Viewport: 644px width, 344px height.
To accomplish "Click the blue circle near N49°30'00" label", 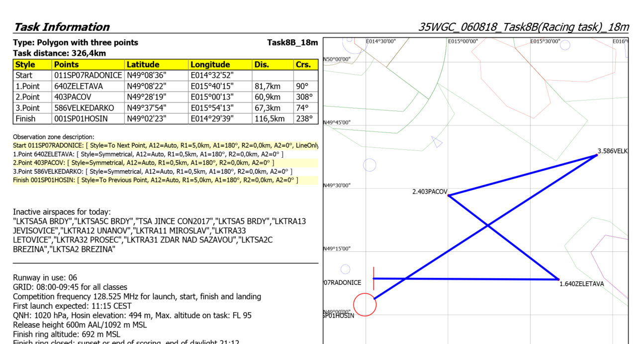I will tap(369, 165).
